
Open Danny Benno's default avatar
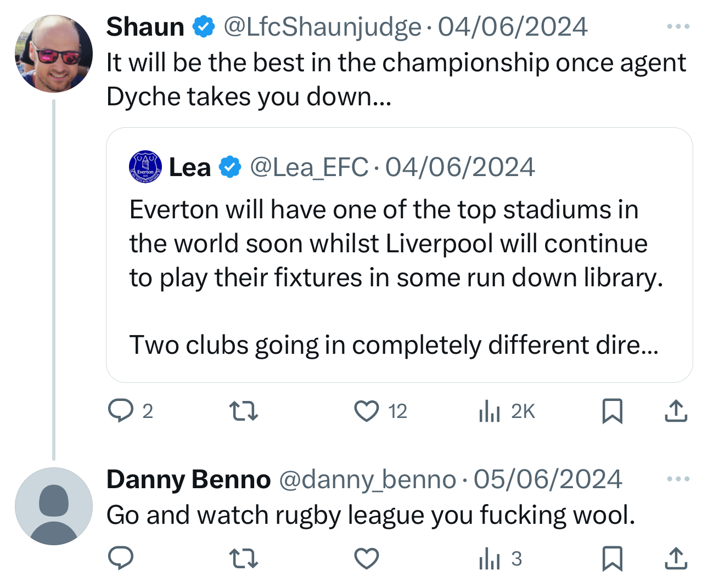pos(54,506)
